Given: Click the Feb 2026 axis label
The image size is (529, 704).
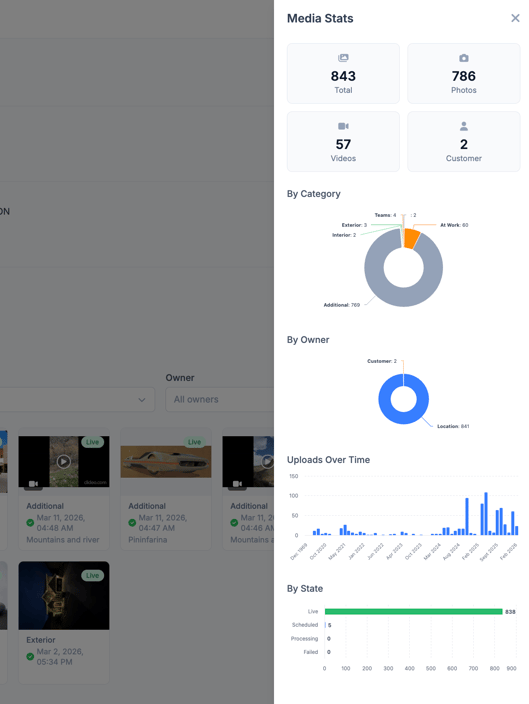Looking at the screenshot, I should click(509, 551).
